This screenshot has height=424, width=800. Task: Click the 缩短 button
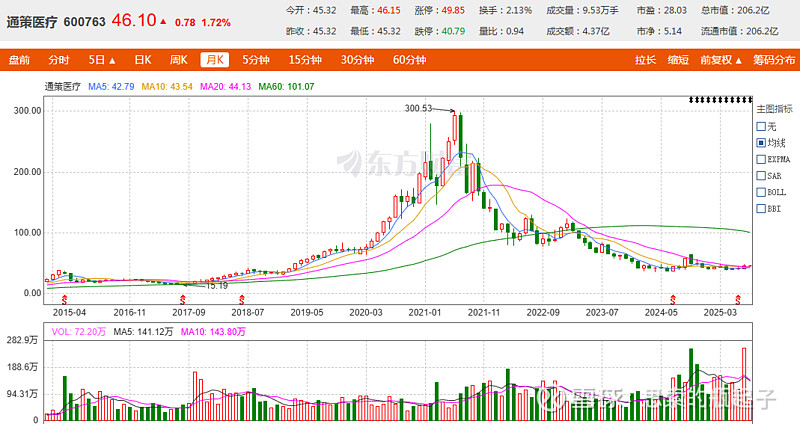coord(678,60)
